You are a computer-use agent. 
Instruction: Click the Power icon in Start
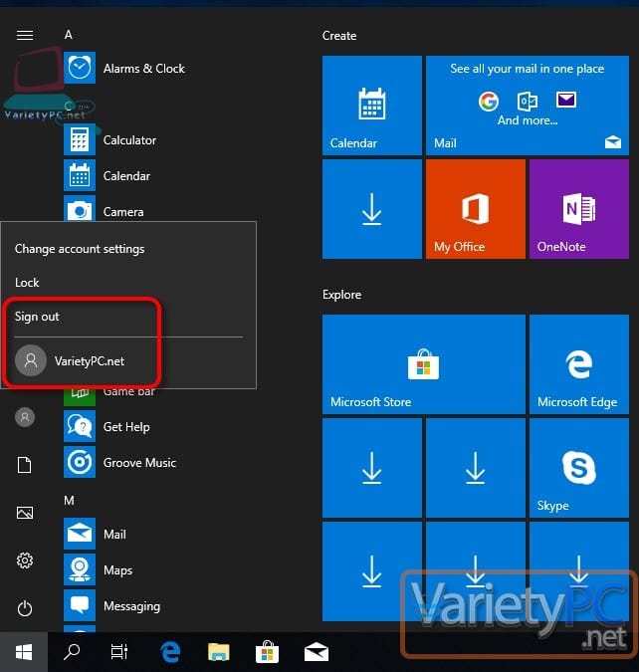(x=25, y=608)
